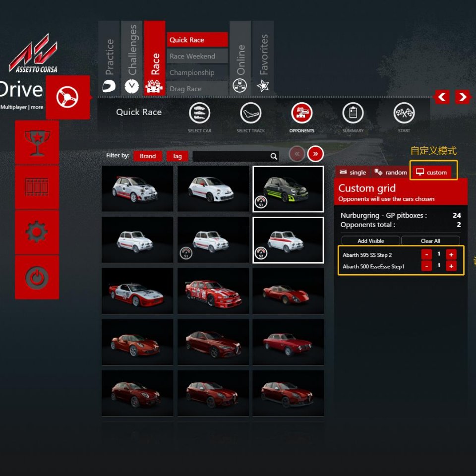This screenshot has width=476, height=476.
Task: Increase Abarth 595 SS Step 2 count
Action: point(451,254)
